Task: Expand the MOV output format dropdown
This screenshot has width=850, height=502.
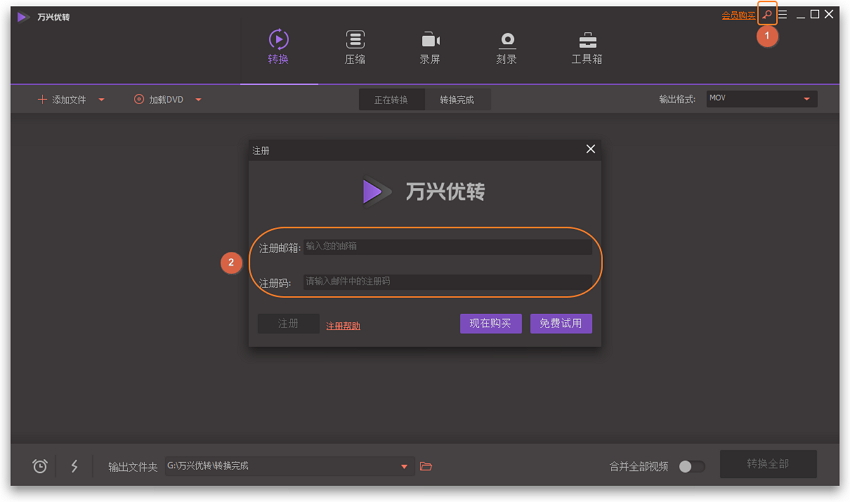Action: [x=806, y=99]
